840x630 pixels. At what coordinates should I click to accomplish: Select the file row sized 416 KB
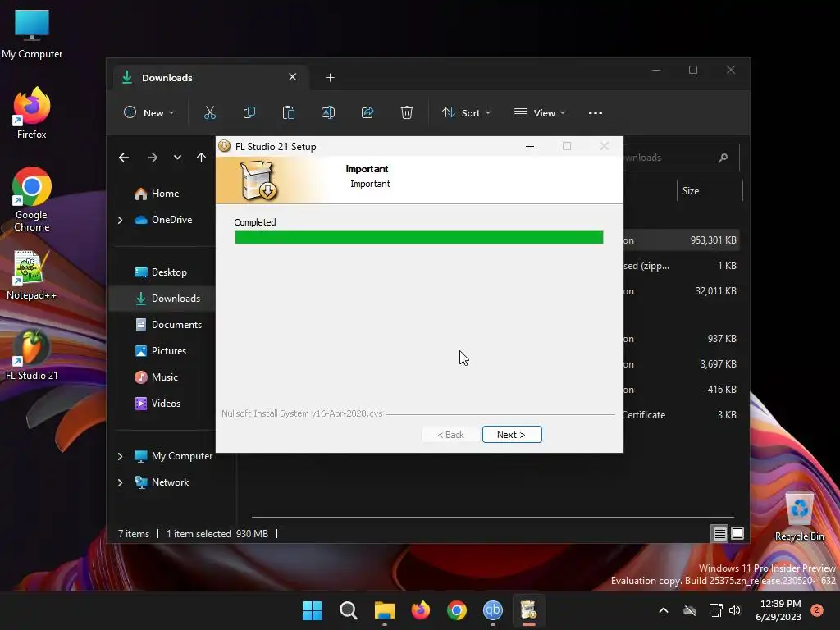pos(682,390)
